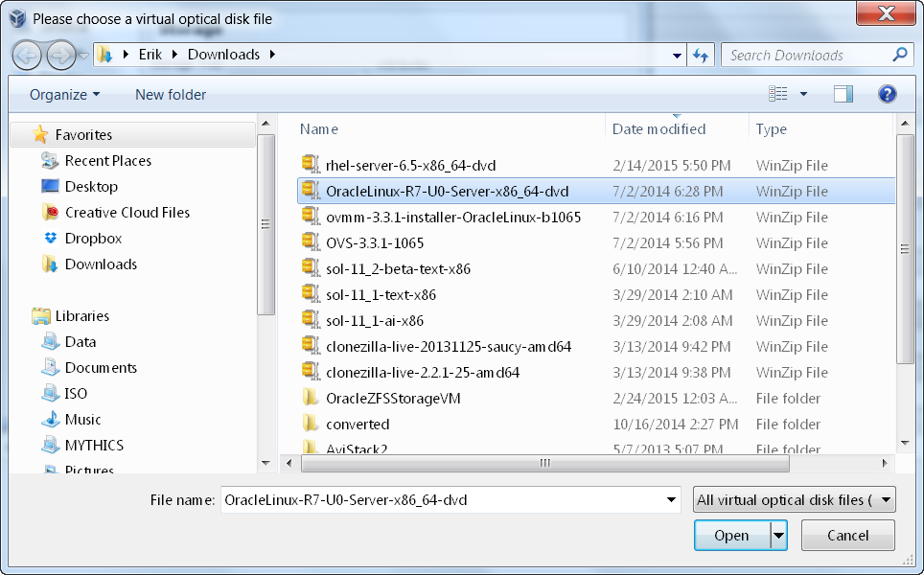This screenshot has width=924, height=575.
Task: Go back with the Back arrow button
Action: click(27, 56)
